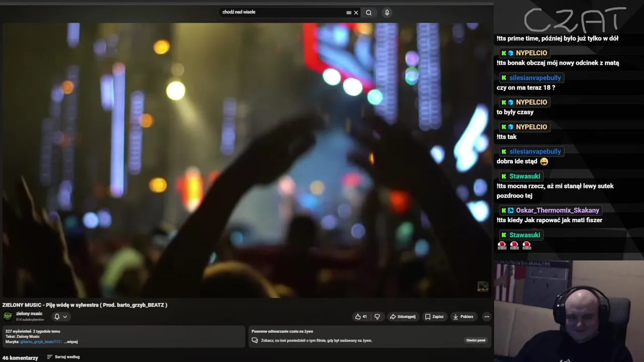
Task: Click Stawasuki above the emote row
Action: coord(525,235)
